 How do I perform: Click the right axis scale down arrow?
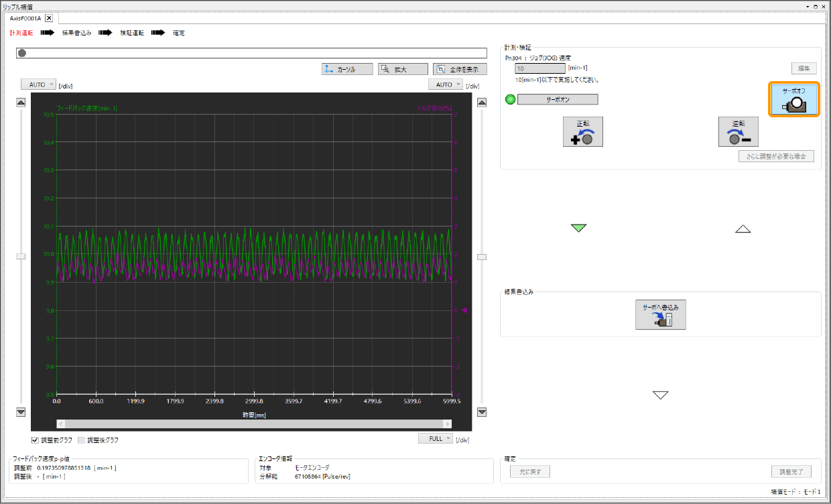tap(481, 412)
